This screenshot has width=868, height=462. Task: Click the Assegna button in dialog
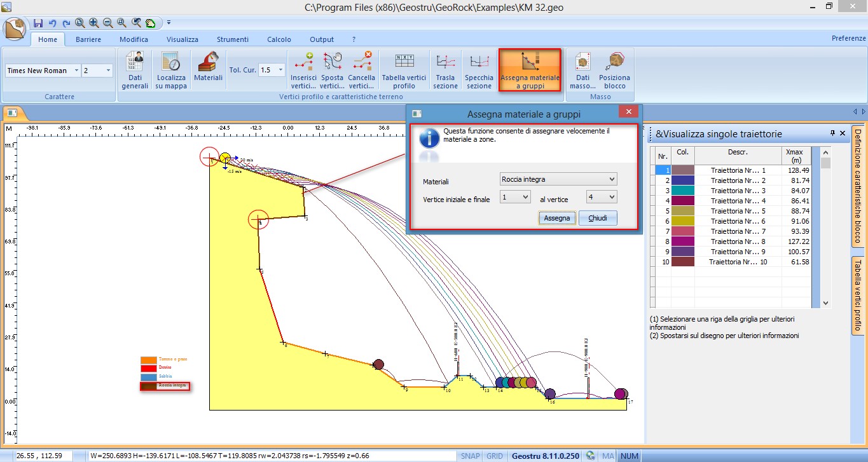[x=557, y=218]
